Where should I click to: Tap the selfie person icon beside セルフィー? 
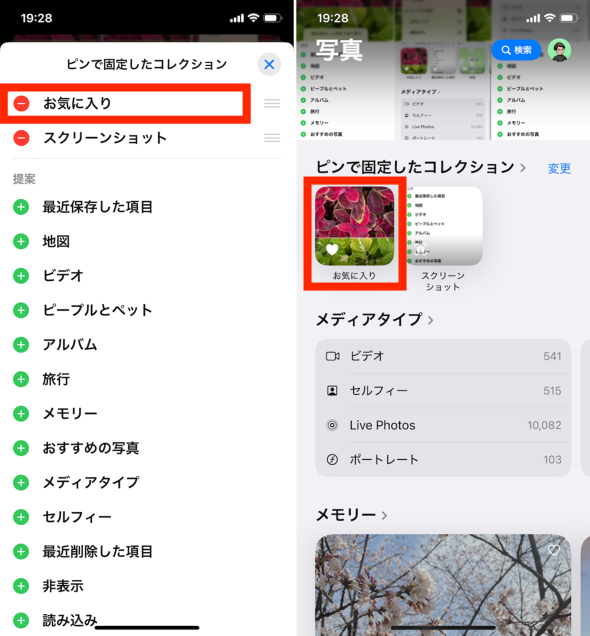[x=332, y=391]
